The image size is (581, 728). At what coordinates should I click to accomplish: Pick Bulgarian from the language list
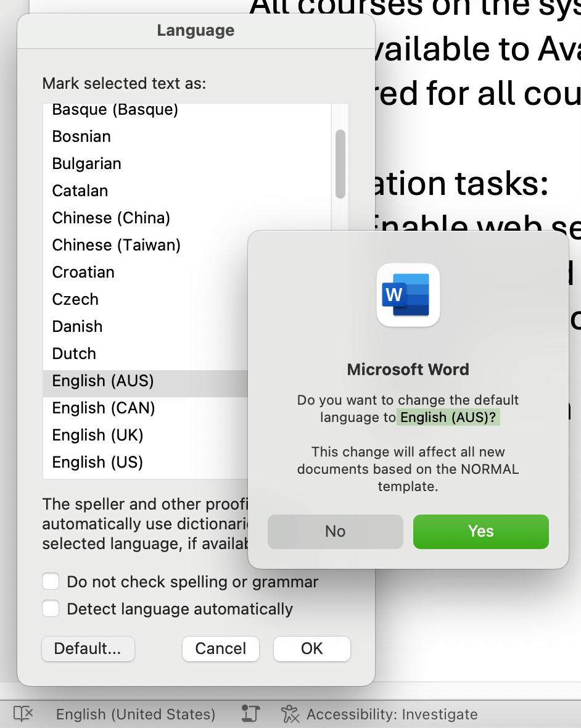86,163
